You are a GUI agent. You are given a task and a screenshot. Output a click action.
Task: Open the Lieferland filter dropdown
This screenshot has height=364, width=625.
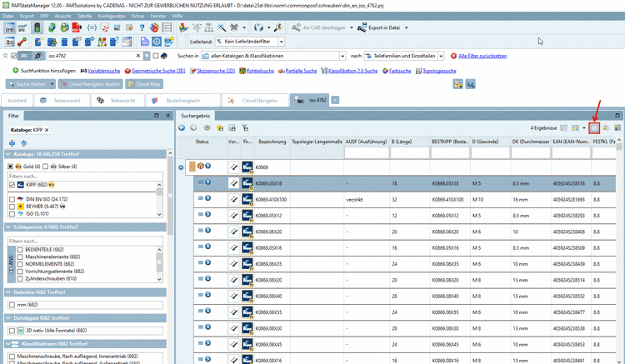[x=282, y=41]
